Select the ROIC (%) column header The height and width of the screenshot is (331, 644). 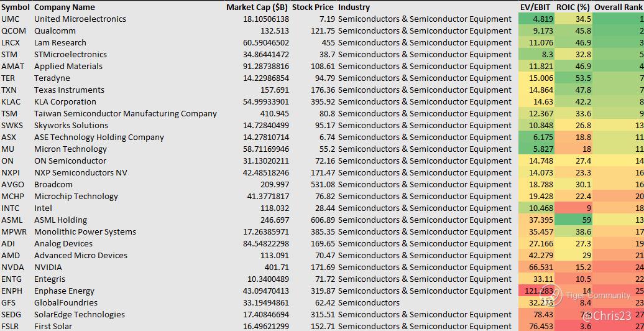click(x=574, y=7)
